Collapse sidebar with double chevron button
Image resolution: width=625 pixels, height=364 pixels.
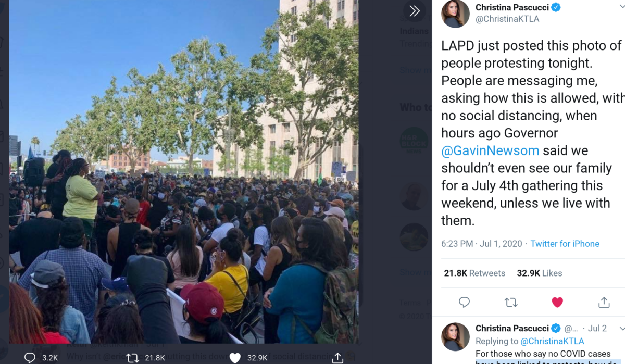click(415, 11)
